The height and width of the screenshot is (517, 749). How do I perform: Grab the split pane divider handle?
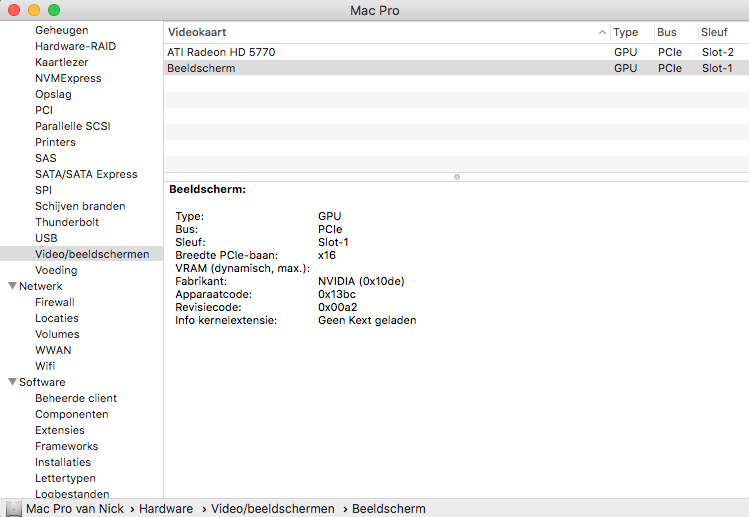click(457, 177)
